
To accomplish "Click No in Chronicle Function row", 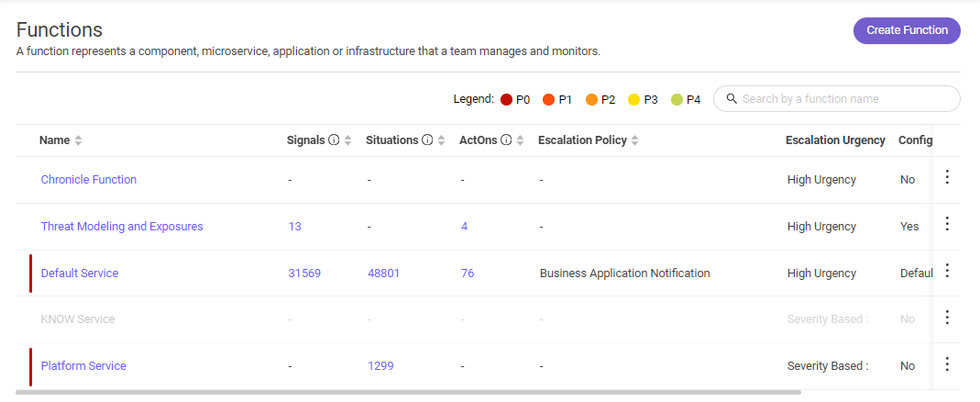I will tap(908, 180).
